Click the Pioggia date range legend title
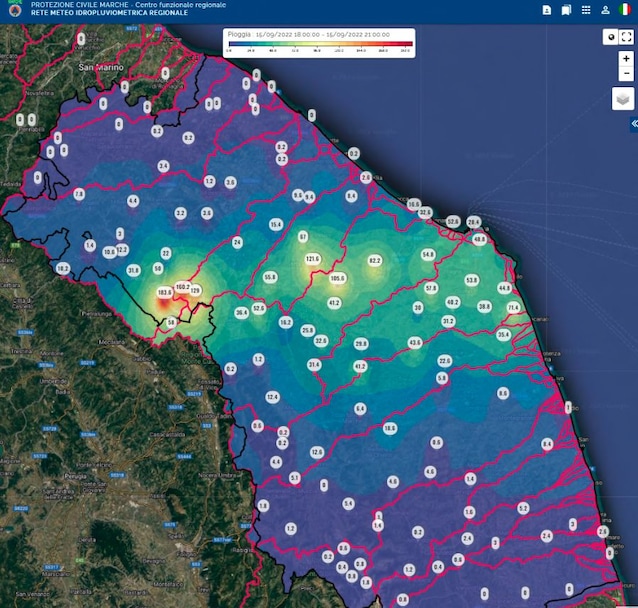The width and height of the screenshot is (638, 608). pos(308,35)
